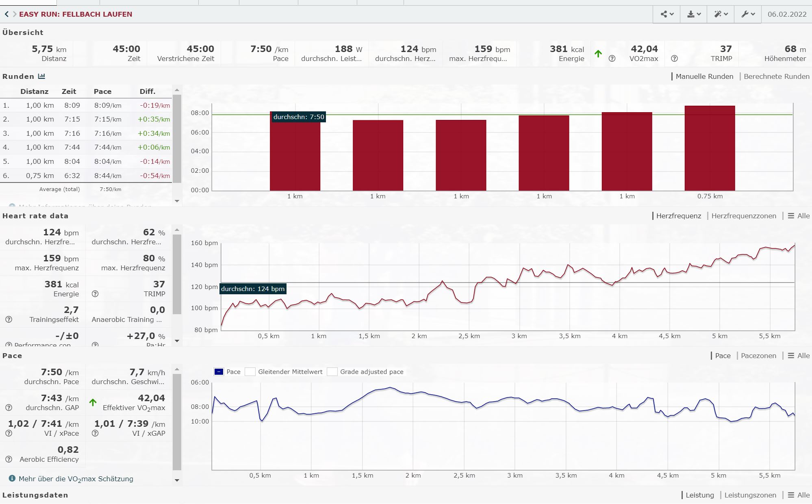Image resolution: width=812 pixels, height=504 pixels.
Task: Toggle the Pace series legend checkbox
Action: 219,371
